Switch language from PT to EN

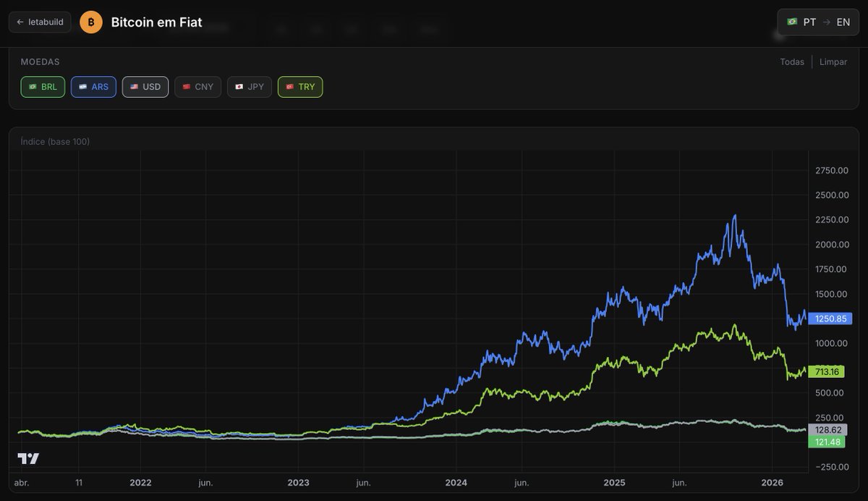click(x=818, y=22)
